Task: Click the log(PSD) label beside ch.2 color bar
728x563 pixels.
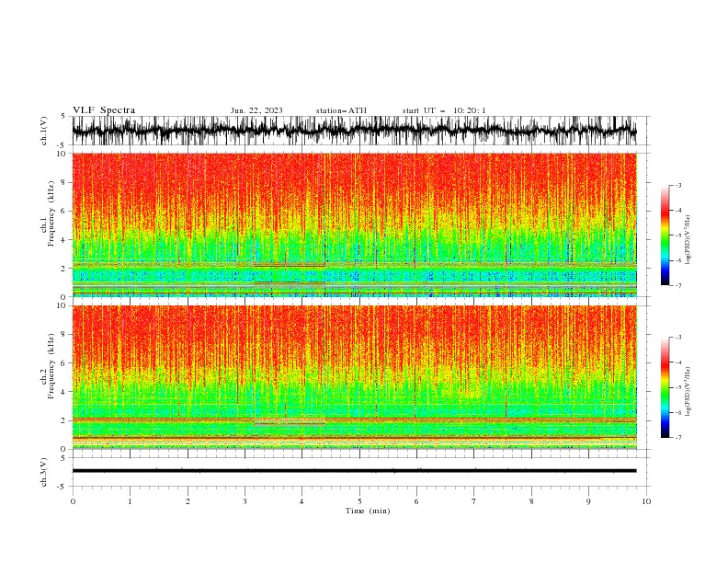Action: pyautogui.click(x=688, y=392)
